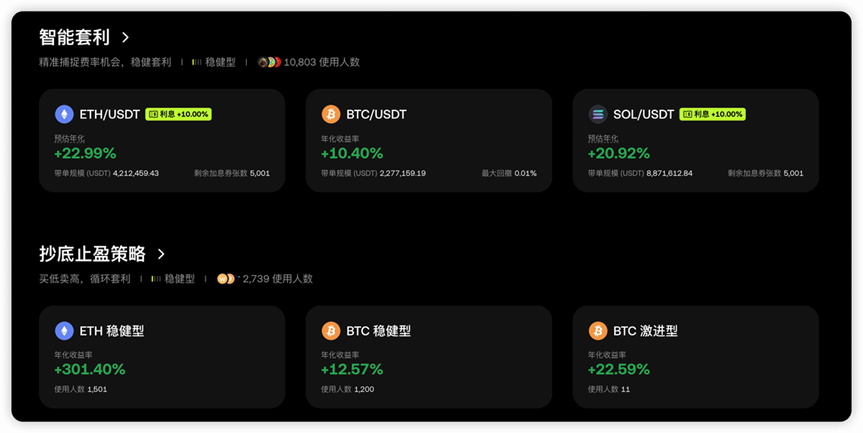The width and height of the screenshot is (863, 433).
Task: Open the 抄底止盈策略 section title
Action: (x=92, y=254)
